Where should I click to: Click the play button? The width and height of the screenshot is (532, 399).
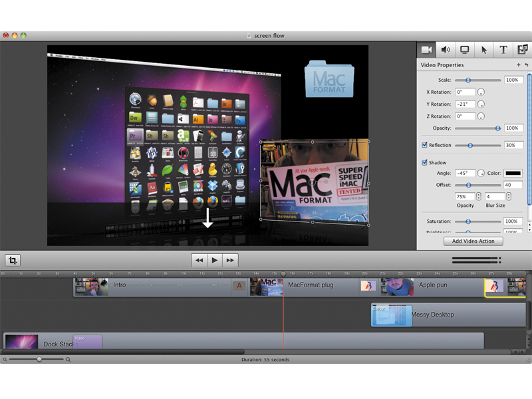click(215, 260)
